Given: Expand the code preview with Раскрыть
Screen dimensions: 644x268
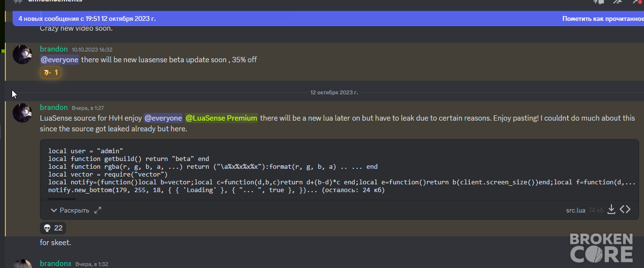Looking at the screenshot, I should (x=70, y=210).
